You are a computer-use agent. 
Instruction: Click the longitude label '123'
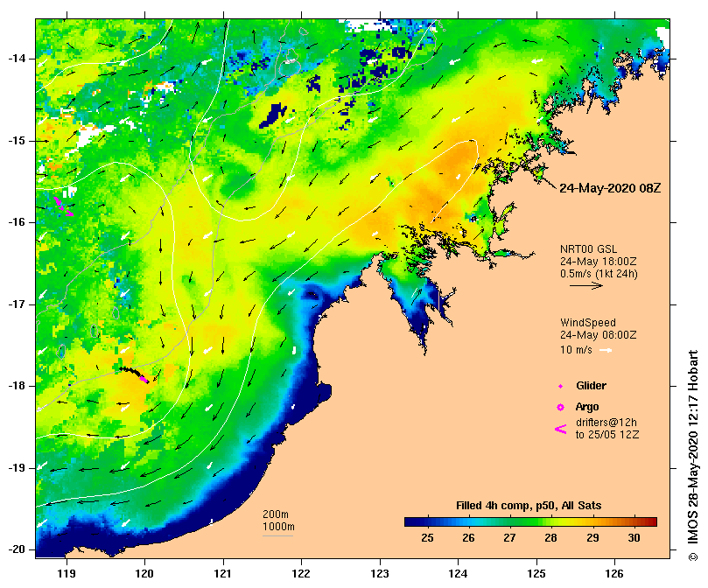pos(380,573)
